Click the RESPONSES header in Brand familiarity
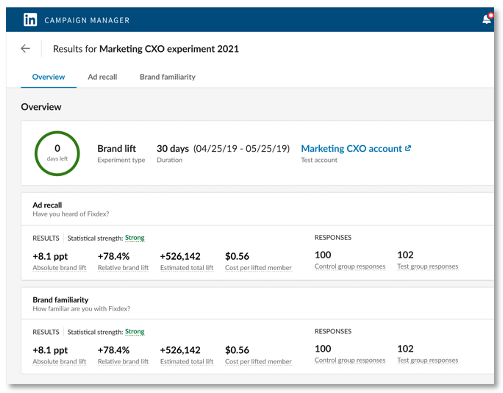This screenshot has height=393, width=503. [333, 331]
